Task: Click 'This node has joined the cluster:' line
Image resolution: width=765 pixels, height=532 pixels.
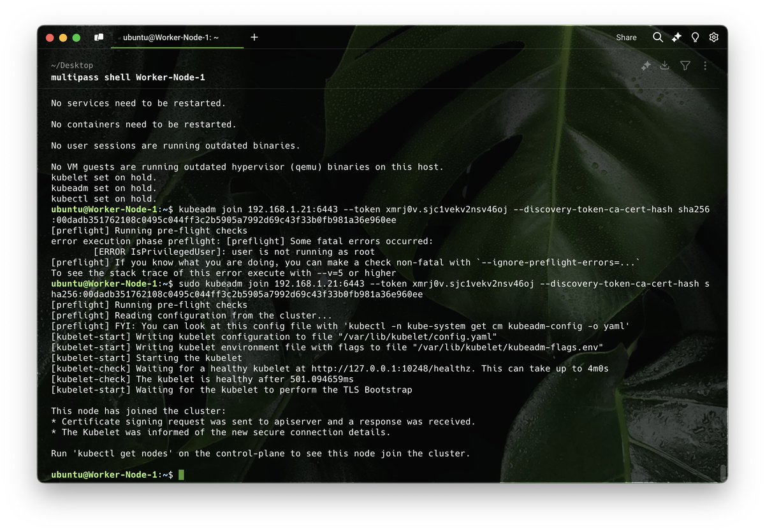Action: point(138,411)
